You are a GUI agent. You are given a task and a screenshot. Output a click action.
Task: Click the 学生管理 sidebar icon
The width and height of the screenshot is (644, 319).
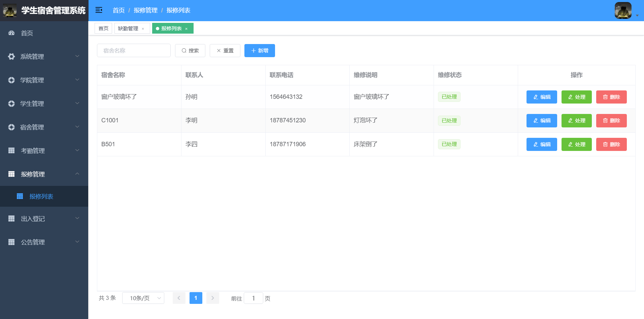coord(11,104)
